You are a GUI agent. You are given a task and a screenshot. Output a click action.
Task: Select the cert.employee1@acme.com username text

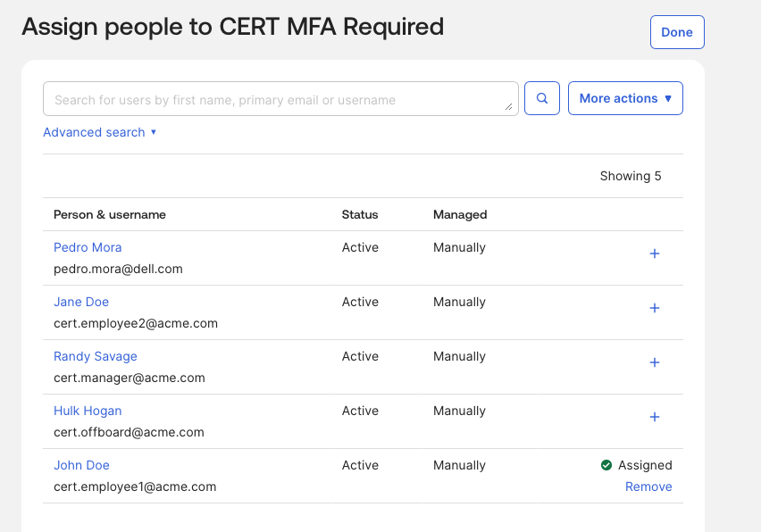[x=135, y=486]
